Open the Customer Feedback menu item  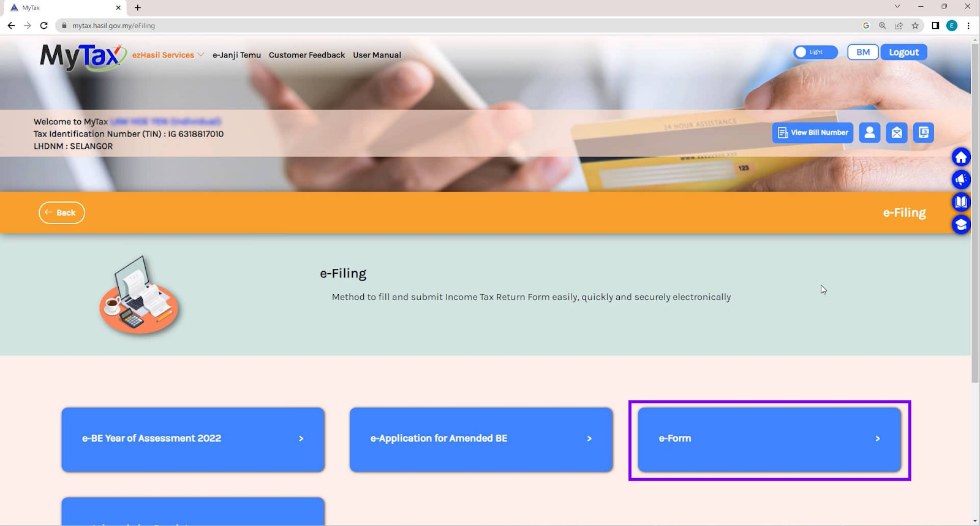(307, 55)
